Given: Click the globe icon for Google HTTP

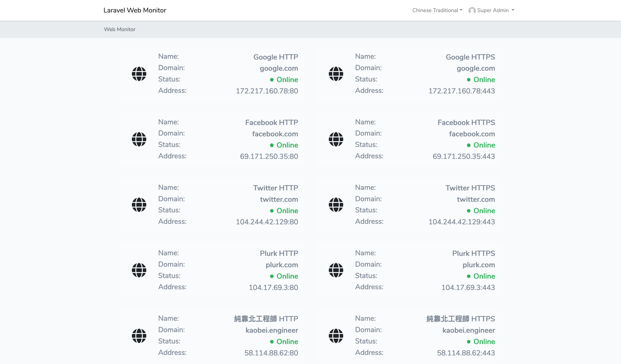Looking at the screenshot, I should pos(139,74).
